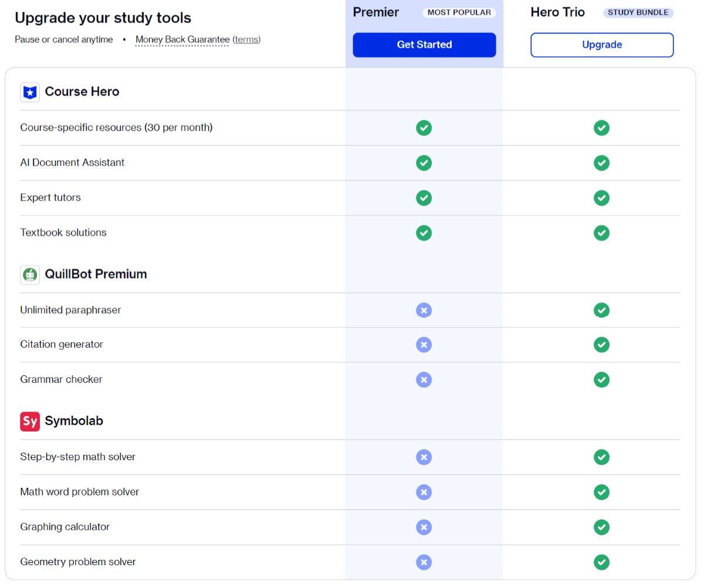Click Premier X mark for Grammar checker
This screenshot has height=588, width=704.
click(x=424, y=380)
